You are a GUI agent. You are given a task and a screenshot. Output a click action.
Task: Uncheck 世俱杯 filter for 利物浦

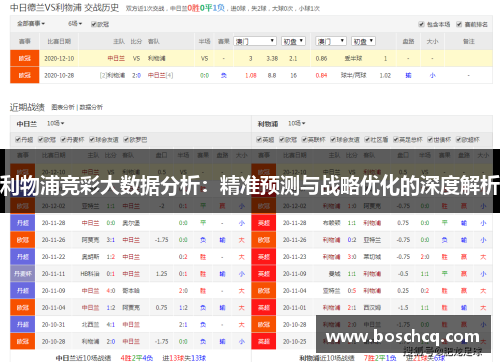[x=430, y=139]
